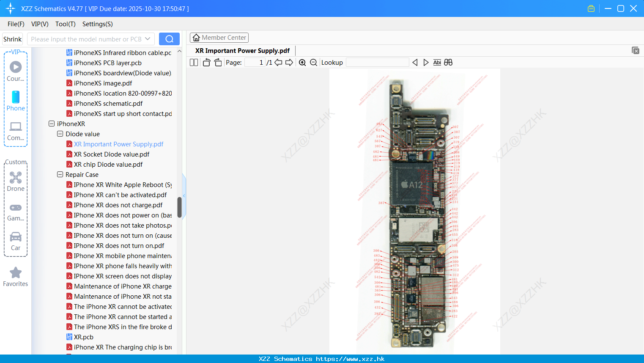Zoom out of the PDF
644x363 pixels.
(x=313, y=63)
